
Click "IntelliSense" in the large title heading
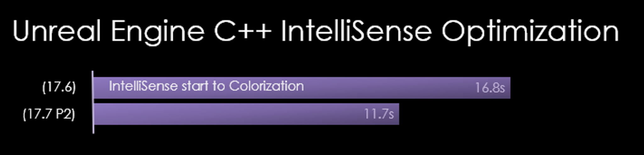click(x=356, y=31)
